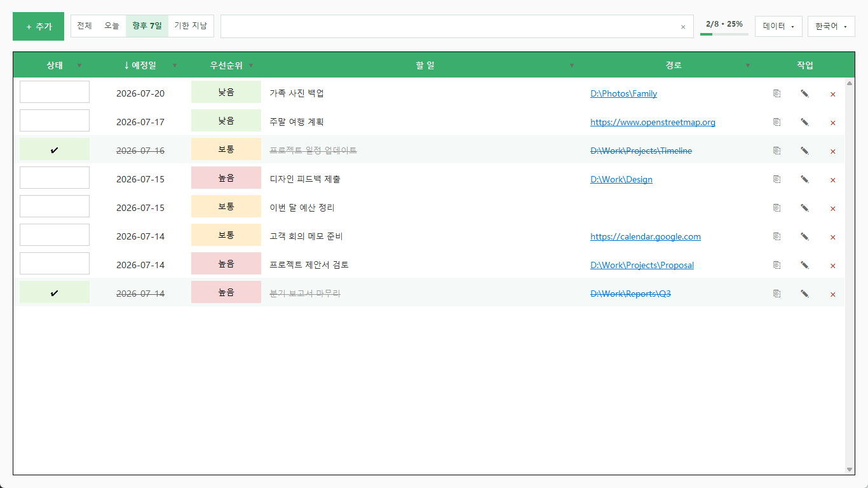Toggle status of 프로젝트 제안서 검토
868x488 pixels.
pyautogui.click(x=55, y=264)
